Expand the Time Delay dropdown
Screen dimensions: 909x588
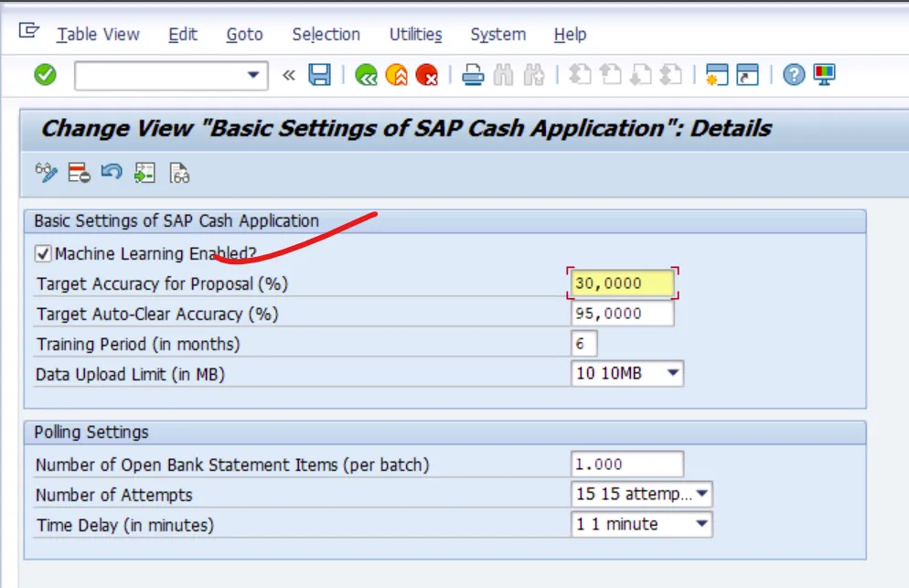(x=702, y=524)
